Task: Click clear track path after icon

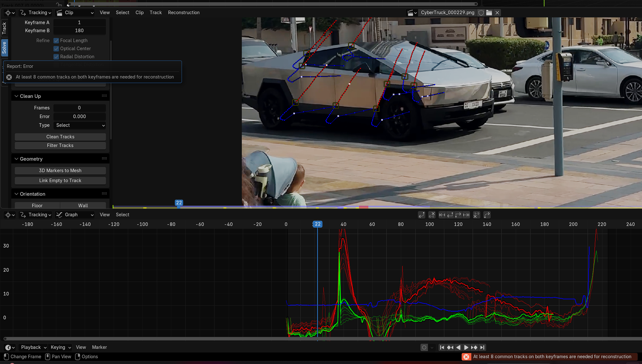Action: tap(476, 215)
